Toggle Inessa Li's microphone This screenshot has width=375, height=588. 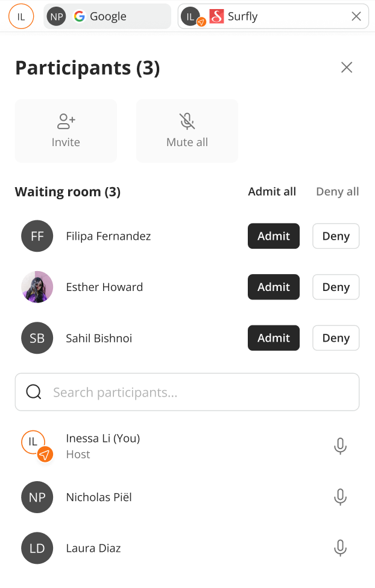coord(340,446)
